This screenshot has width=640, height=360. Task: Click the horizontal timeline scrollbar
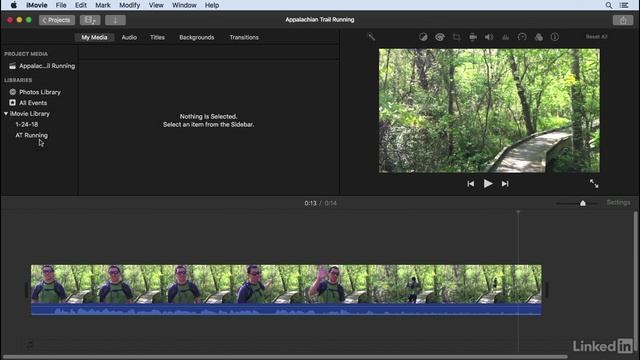click(285, 357)
